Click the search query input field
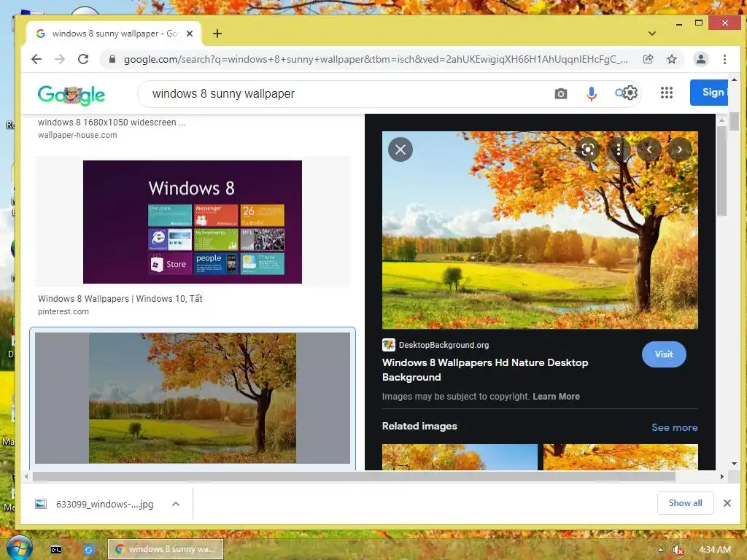747x560 pixels. 348,94
